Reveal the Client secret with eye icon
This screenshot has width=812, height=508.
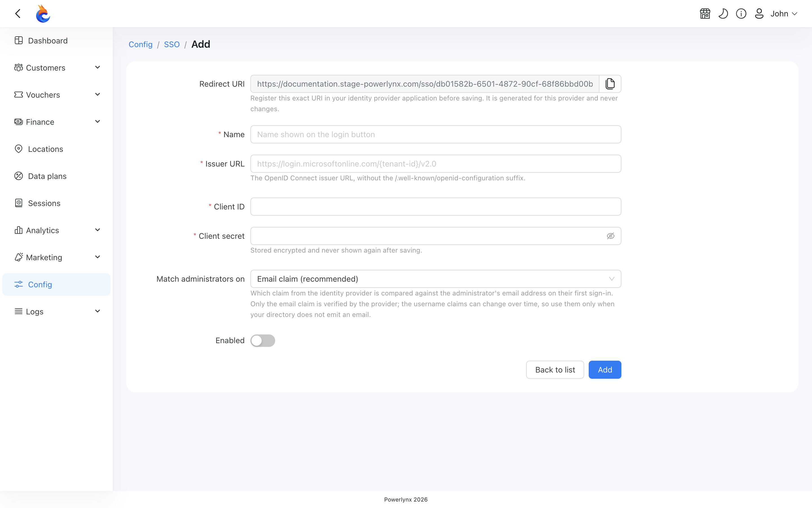point(611,236)
